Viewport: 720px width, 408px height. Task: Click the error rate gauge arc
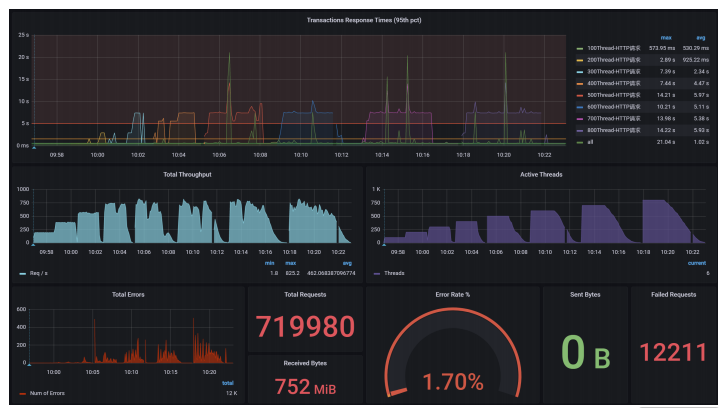click(x=453, y=352)
